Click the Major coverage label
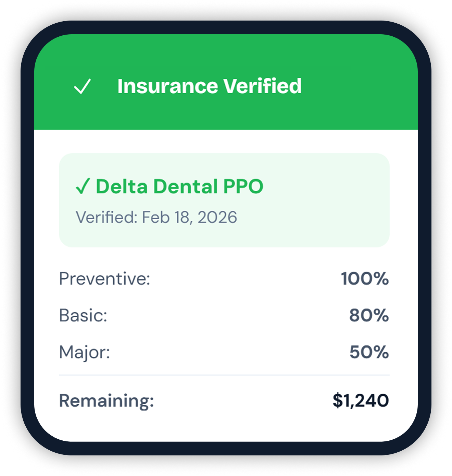Image resolution: width=452 pixels, height=476 pixels. (85, 352)
